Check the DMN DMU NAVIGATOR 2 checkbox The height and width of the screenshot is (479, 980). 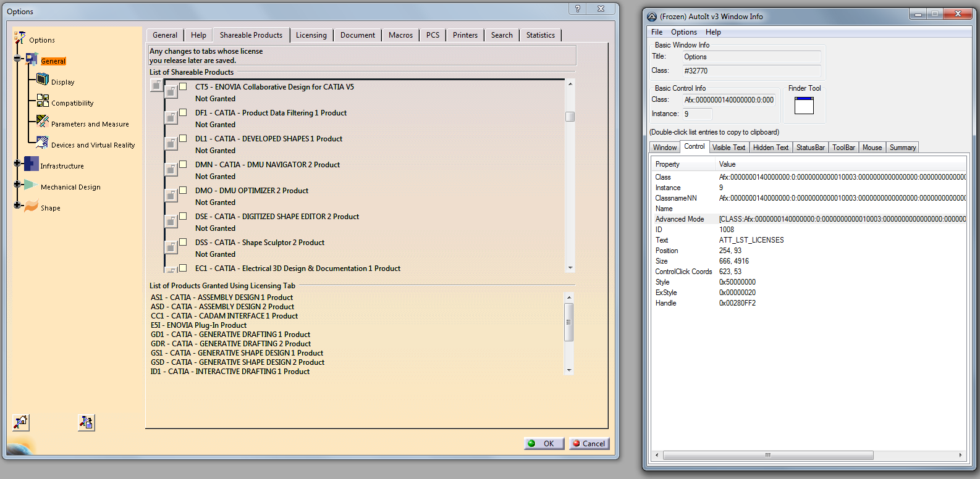(x=183, y=164)
